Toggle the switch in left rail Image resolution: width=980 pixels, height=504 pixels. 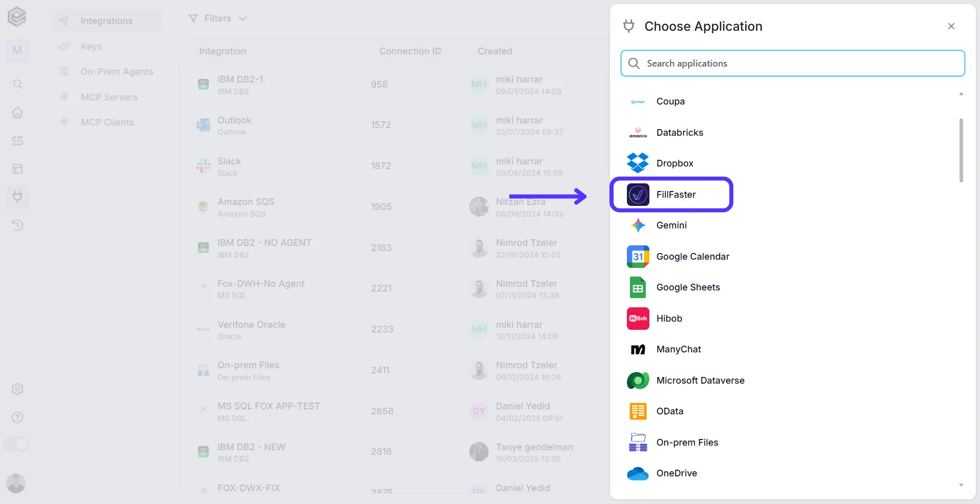click(16, 444)
